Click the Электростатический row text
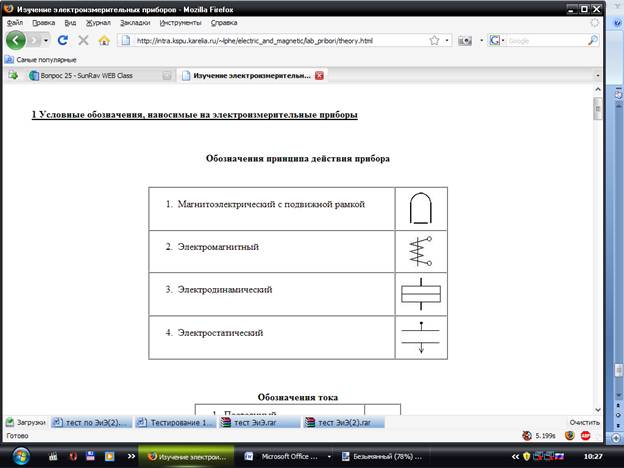 coord(220,333)
